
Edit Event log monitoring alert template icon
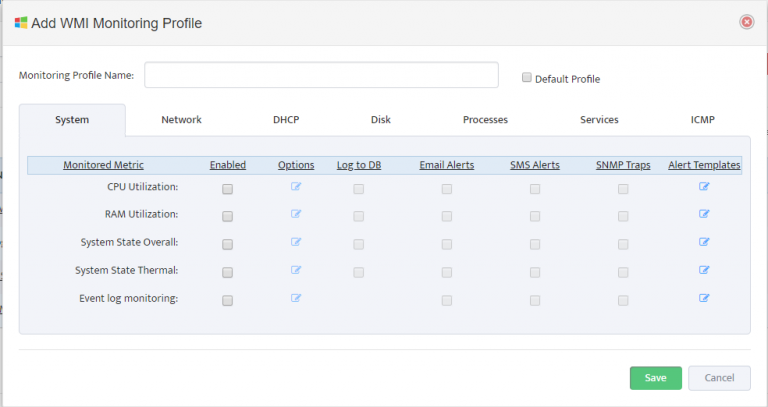click(704, 297)
